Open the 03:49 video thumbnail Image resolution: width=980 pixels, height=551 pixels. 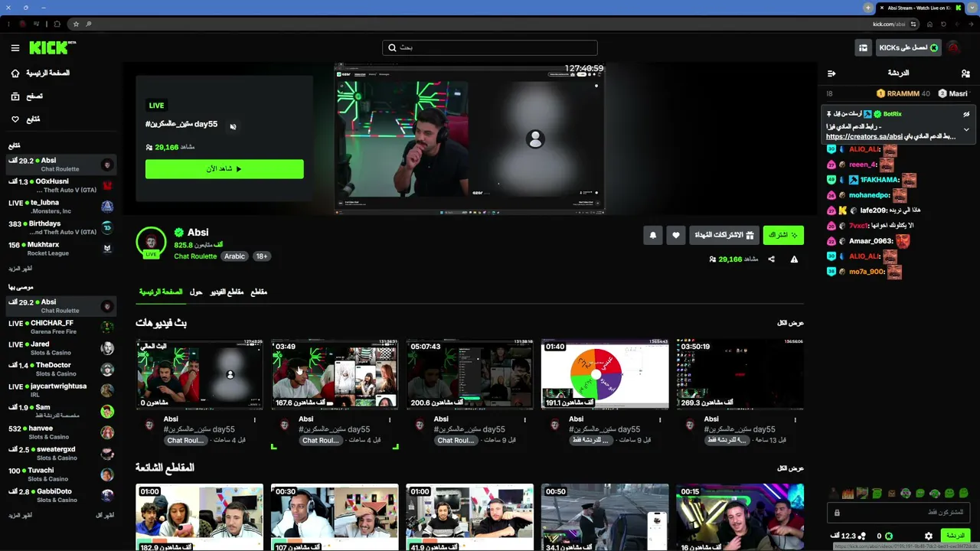[335, 374]
